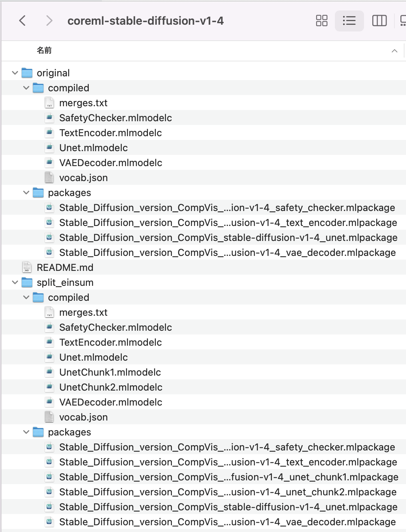
Task: Collapse packages folder under split_einsum
Action: coord(26,432)
